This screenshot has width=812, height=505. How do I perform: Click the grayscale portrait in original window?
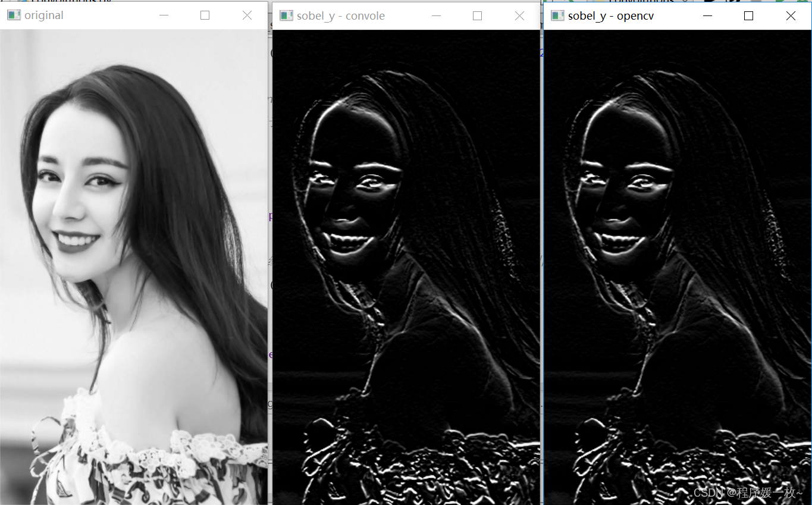coord(134,267)
